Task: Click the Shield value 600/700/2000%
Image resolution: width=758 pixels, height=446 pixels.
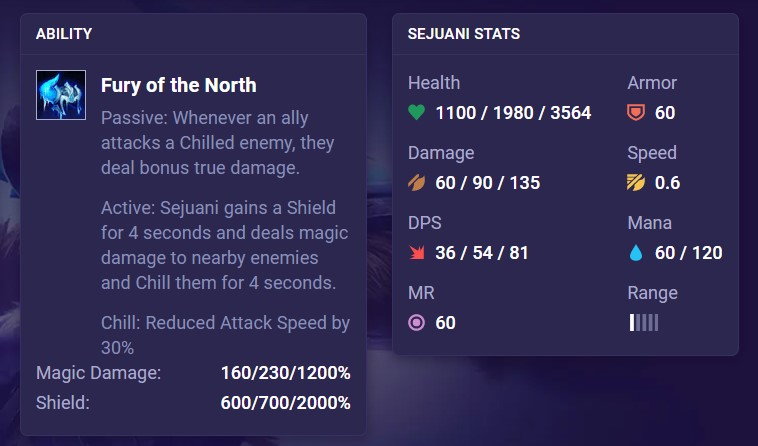Action: tap(285, 403)
